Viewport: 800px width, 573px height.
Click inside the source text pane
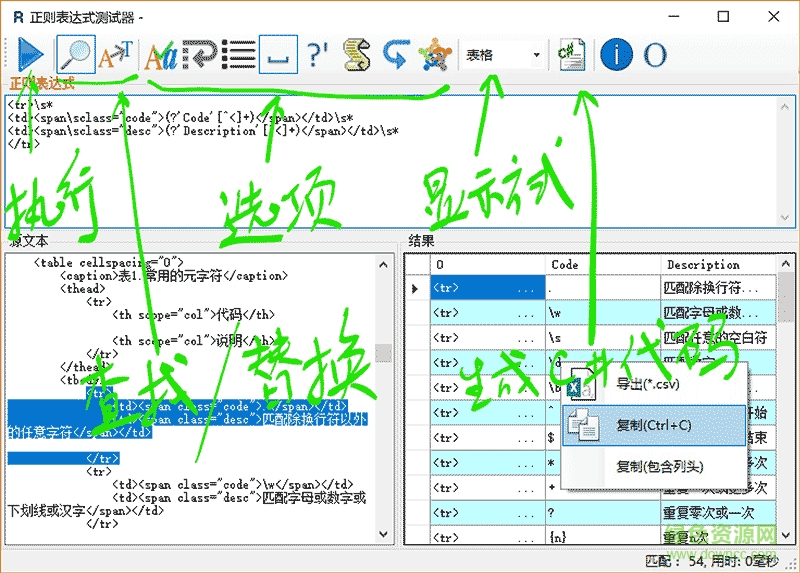click(x=191, y=398)
